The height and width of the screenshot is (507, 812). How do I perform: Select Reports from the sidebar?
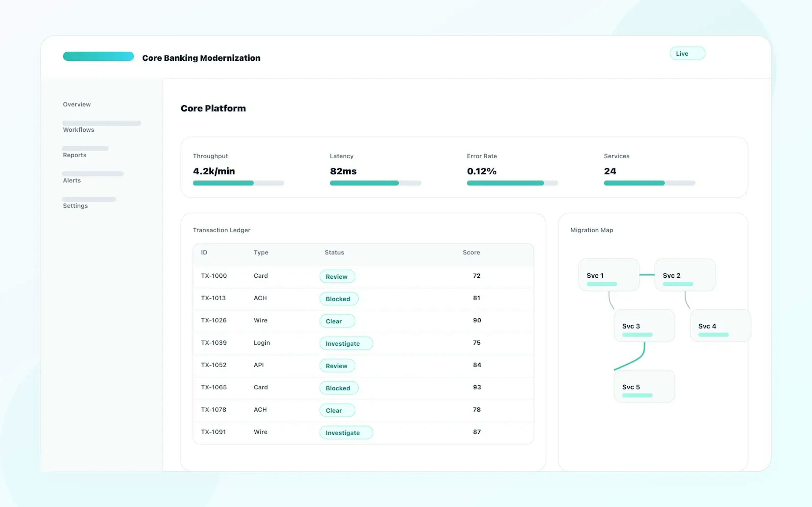74,155
